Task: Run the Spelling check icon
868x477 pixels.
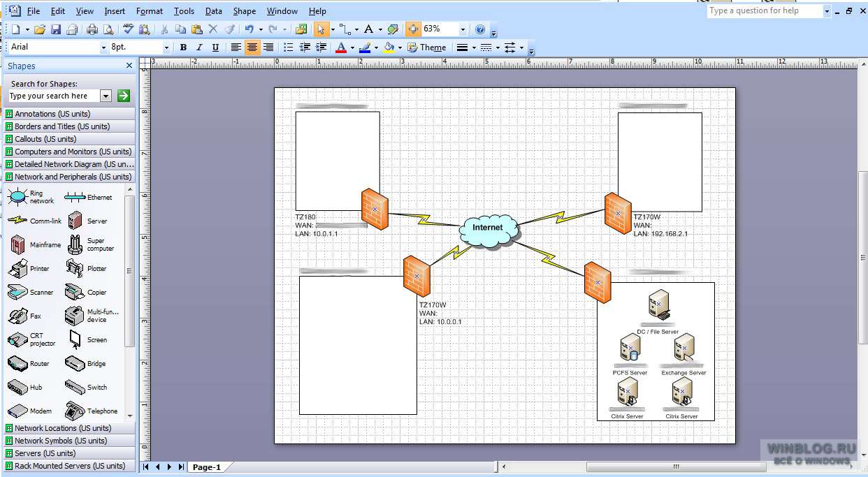Action: pyautogui.click(x=129, y=29)
